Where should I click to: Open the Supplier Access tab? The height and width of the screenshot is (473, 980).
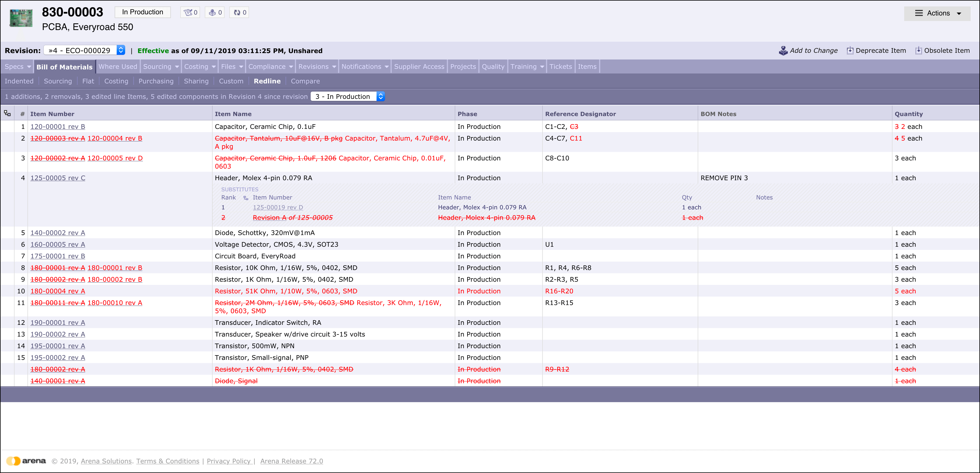tap(419, 66)
